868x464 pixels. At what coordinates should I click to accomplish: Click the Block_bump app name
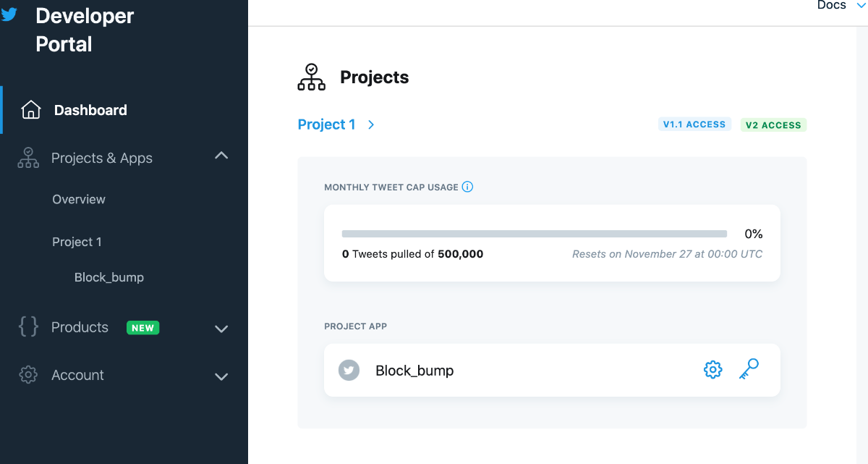coord(414,371)
